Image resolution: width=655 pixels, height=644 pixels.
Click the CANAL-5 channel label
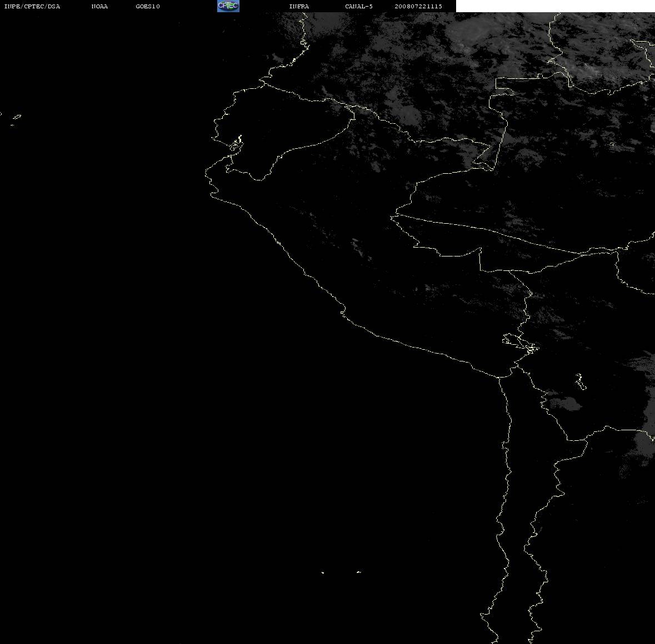tap(359, 6)
